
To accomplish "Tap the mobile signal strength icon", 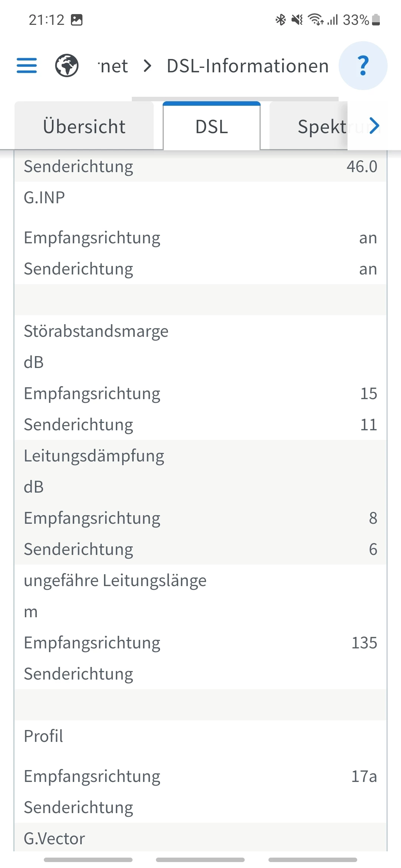I will pos(333,20).
